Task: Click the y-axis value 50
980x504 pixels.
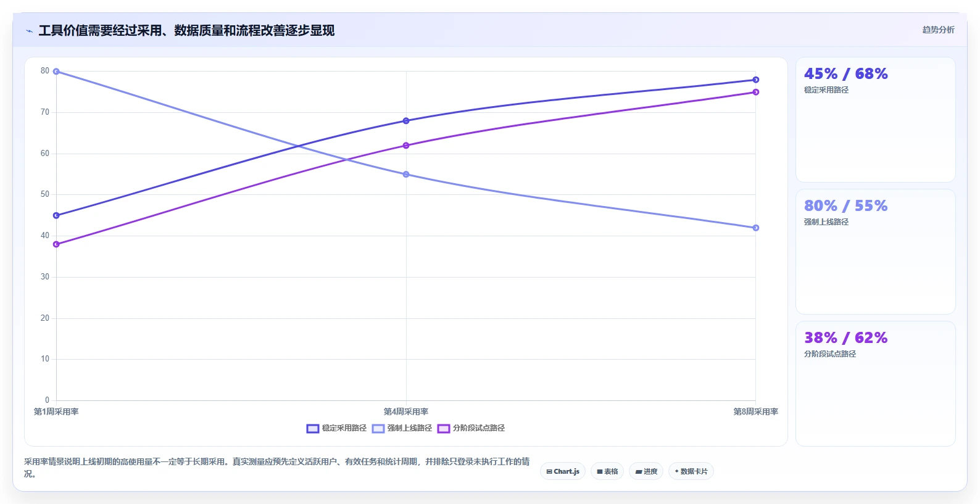Action: point(45,194)
